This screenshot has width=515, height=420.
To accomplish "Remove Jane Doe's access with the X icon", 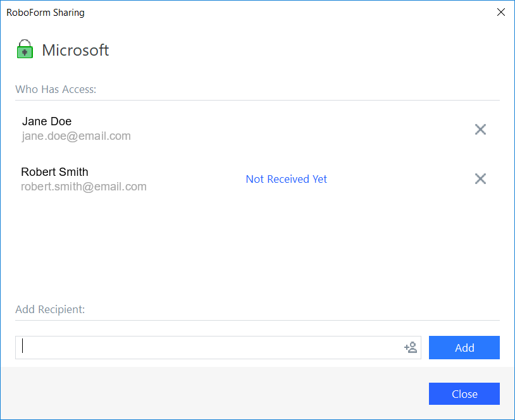I will 480,130.
